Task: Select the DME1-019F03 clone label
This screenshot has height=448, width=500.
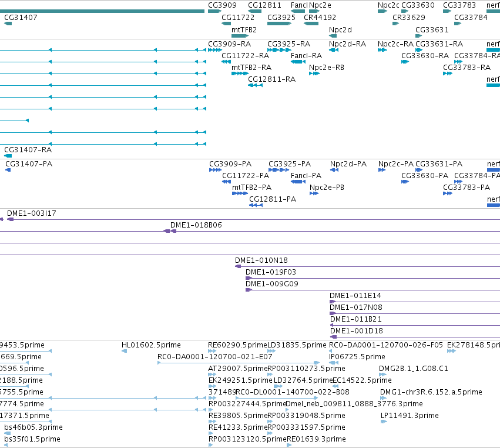Action: coord(271,272)
